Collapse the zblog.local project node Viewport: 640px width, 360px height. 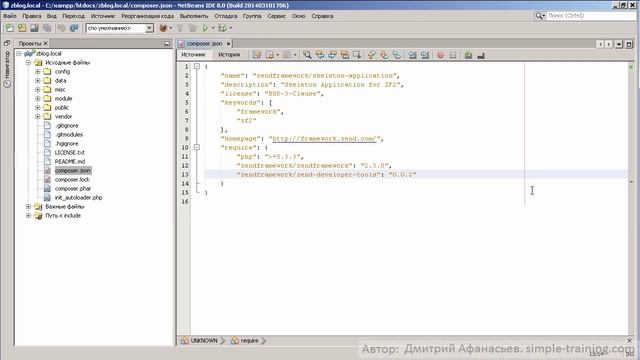click(19, 53)
